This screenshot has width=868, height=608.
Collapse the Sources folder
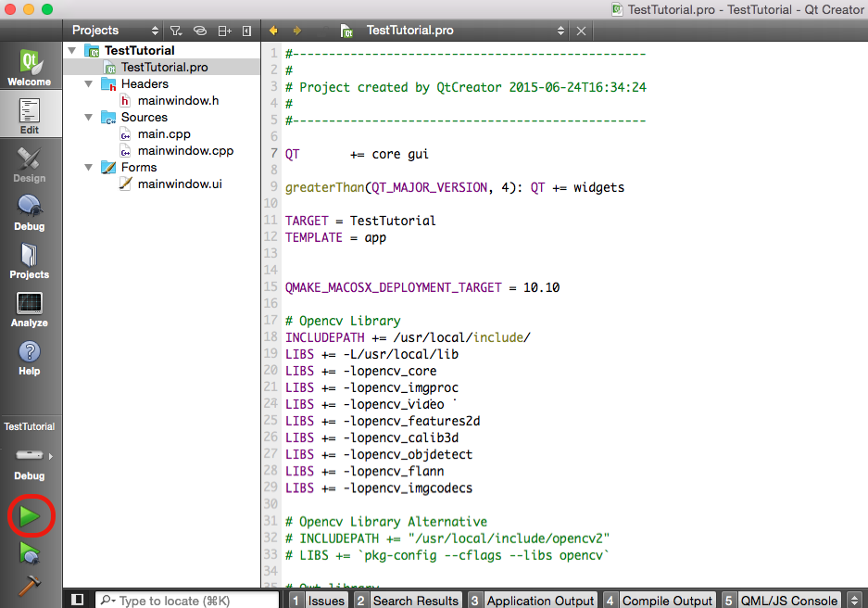(x=89, y=118)
